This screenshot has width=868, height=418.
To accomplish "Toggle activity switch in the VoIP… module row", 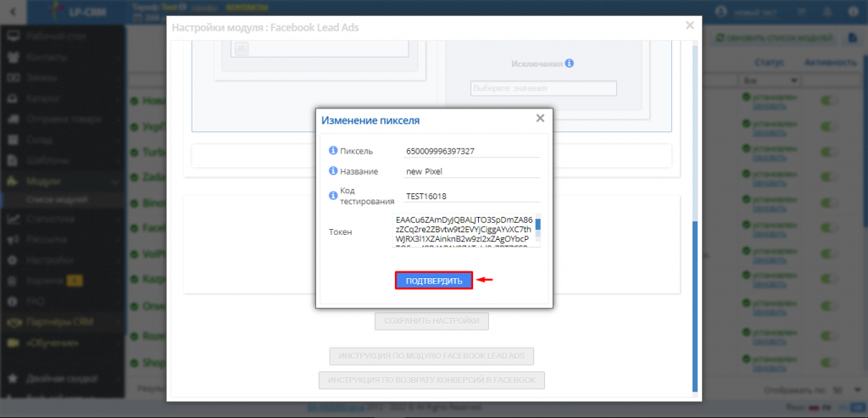I will click(x=830, y=254).
